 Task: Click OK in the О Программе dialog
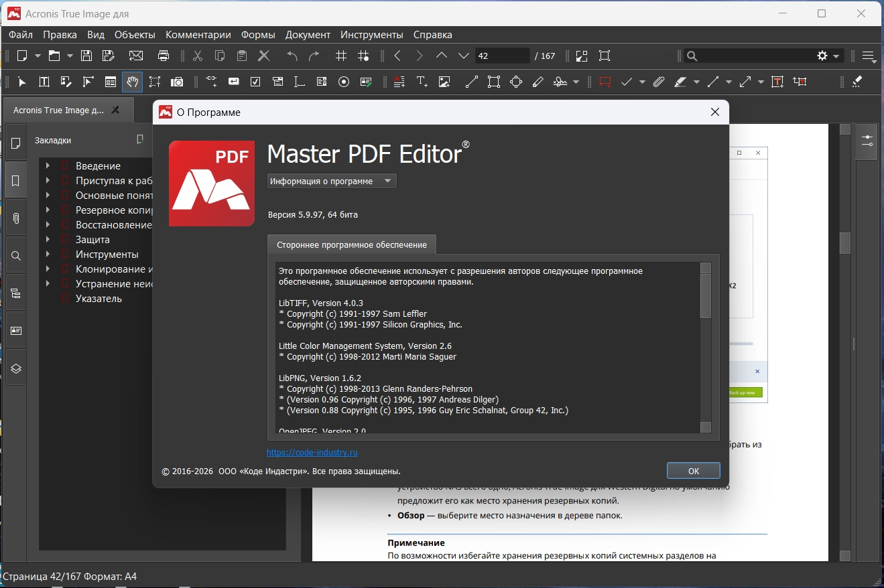(694, 471)
